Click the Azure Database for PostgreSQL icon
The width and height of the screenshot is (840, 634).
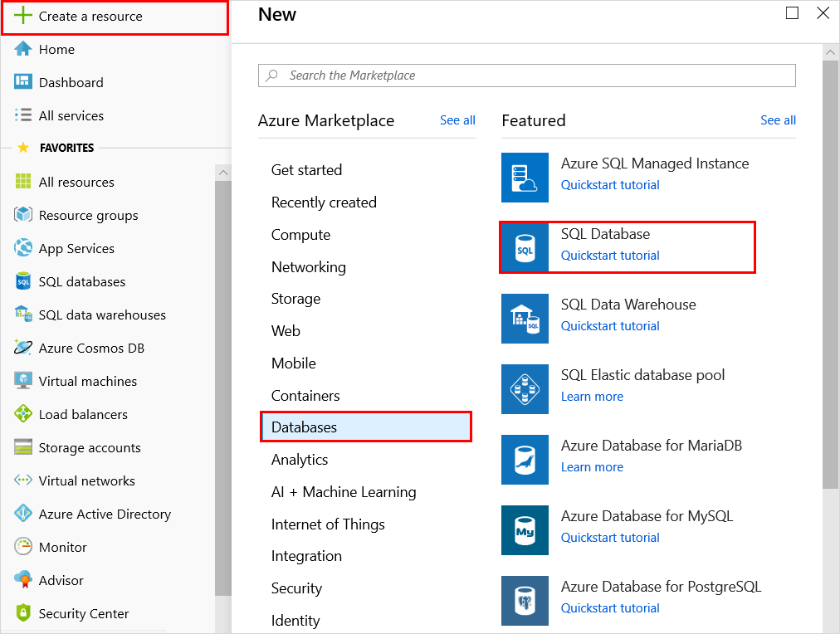click(525, 600)
